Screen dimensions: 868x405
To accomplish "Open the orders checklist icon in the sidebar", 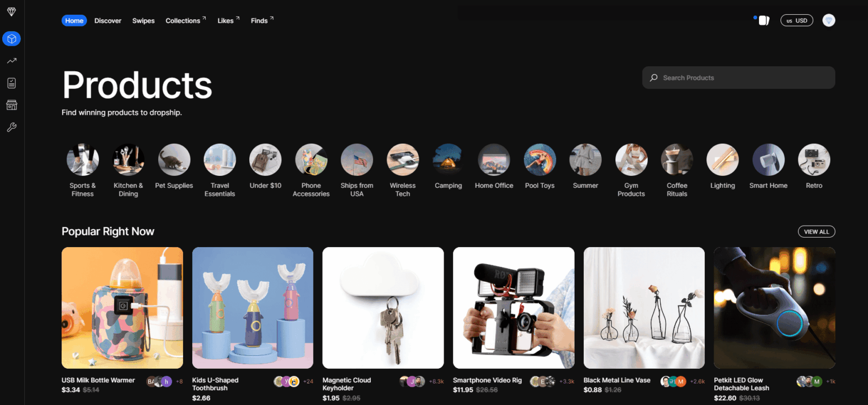I will [11, 83].
